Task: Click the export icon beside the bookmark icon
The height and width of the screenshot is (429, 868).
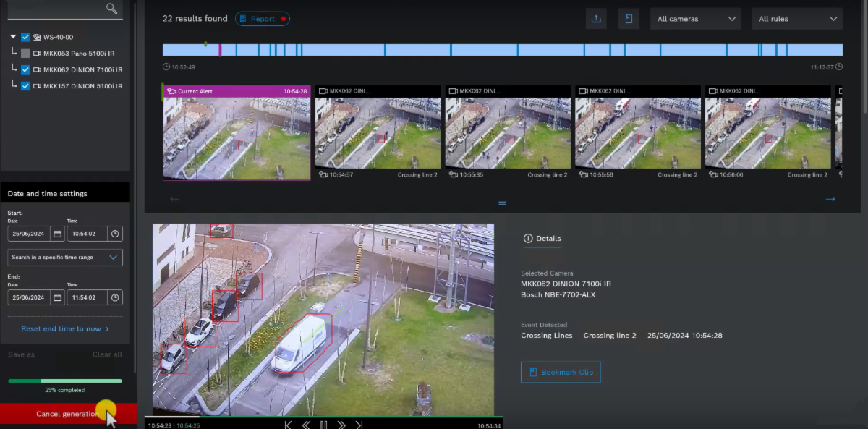Action: pos(596,19)
